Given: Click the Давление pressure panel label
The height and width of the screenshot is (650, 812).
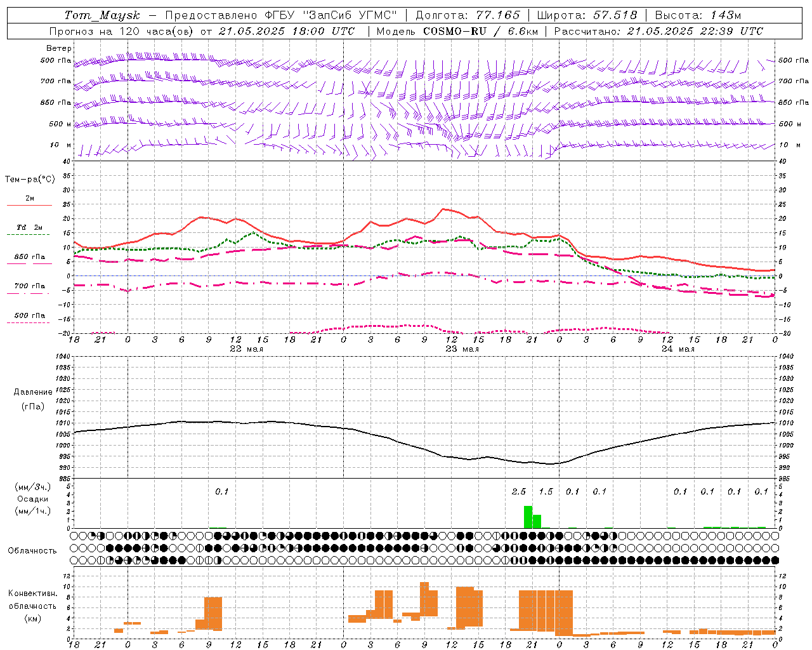Looking at the screenshot, I should [33, 392].
